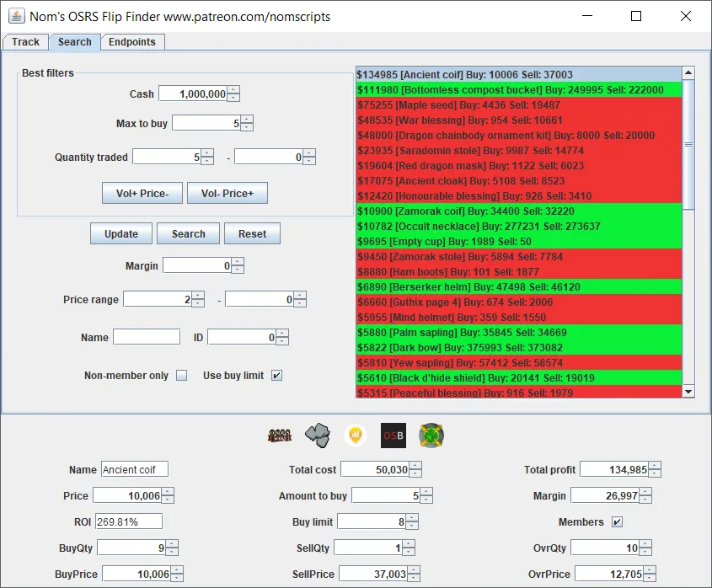Click the Update button
This screenshot has width=712, height=588.
tap(121, 234)
